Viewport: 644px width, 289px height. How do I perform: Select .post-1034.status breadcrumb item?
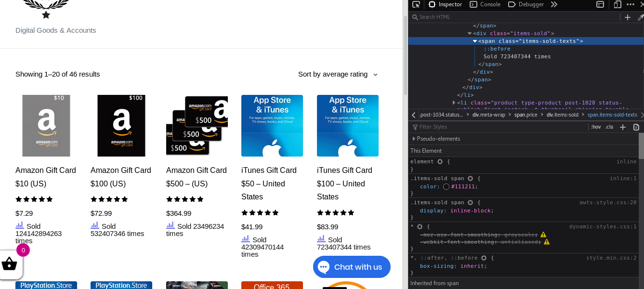[441, 115]
